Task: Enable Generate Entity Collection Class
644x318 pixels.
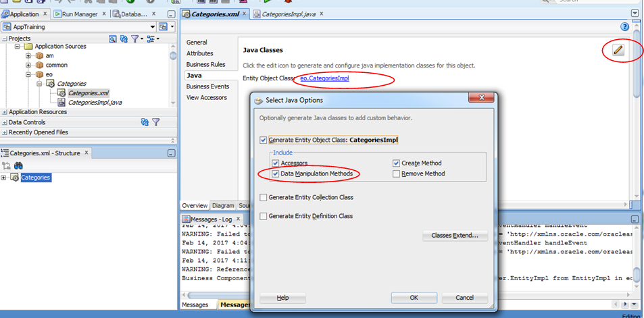Action: tap(264, 197)
